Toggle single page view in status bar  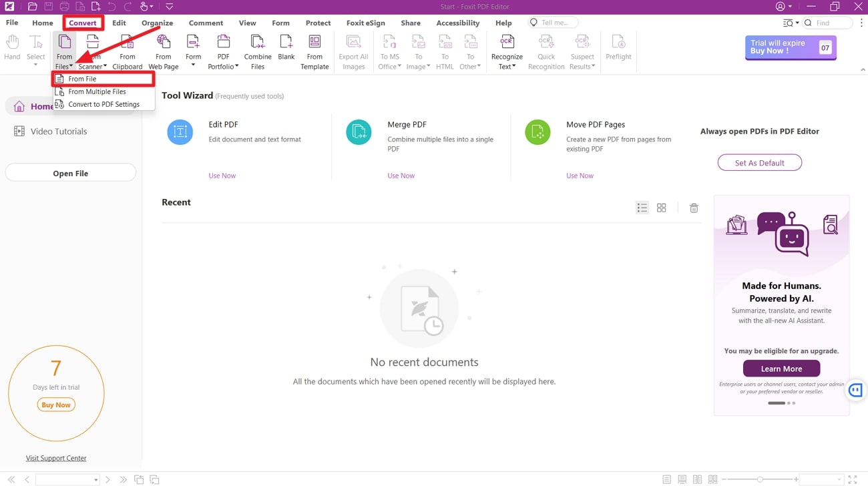(x=666, y=479)
